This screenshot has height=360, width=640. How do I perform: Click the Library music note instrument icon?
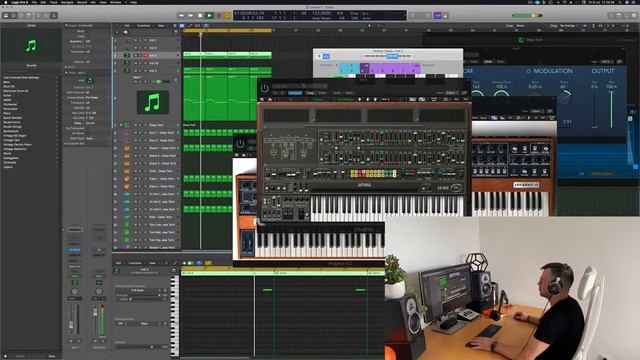pyautogui.click(x=31, y=46)
